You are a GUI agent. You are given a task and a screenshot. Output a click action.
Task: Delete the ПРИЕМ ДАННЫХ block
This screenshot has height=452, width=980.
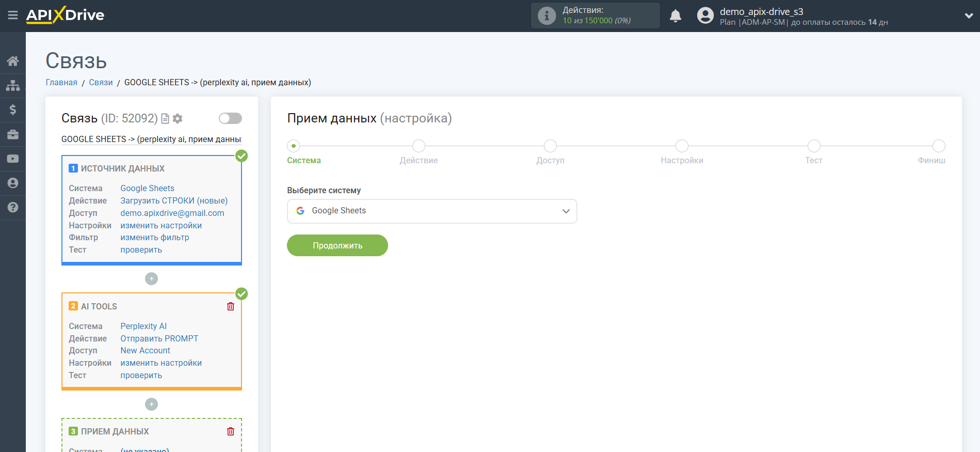[x=231, y=431]
